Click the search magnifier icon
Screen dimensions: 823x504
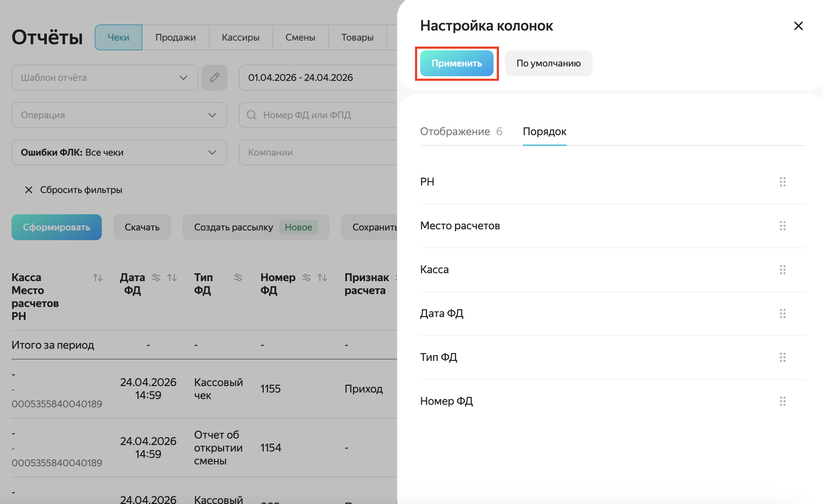[x=251, y=115]
